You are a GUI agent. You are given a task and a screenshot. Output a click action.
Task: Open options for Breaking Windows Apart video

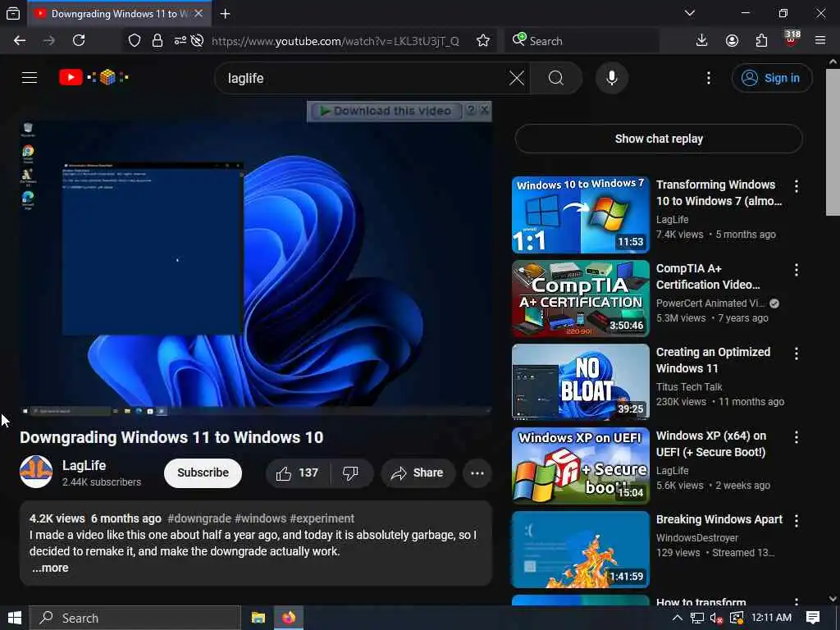pyautogui.click(x=797, y=520)
